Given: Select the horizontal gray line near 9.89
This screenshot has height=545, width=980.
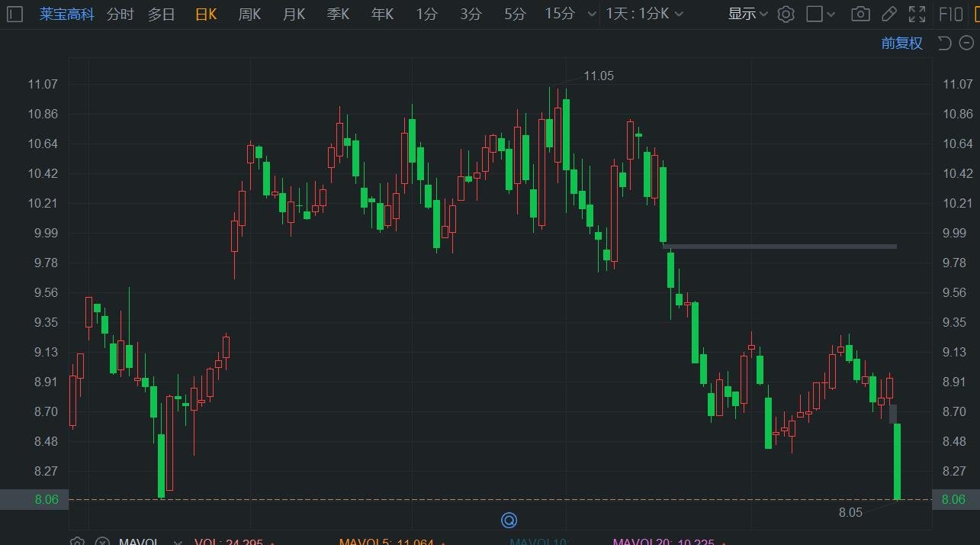Looking at the screenshot, I should pyautogui.click(x=779, y=246).
